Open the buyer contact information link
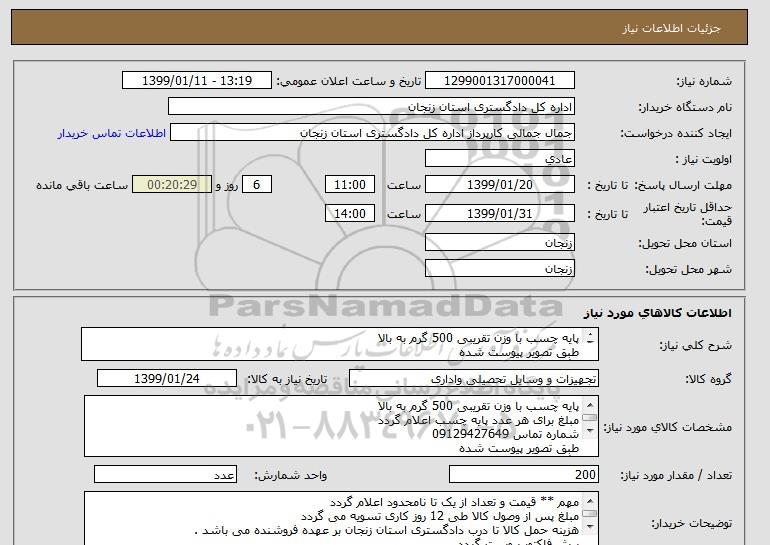Screen dimensions: 770x545 [x=112, y=133]
